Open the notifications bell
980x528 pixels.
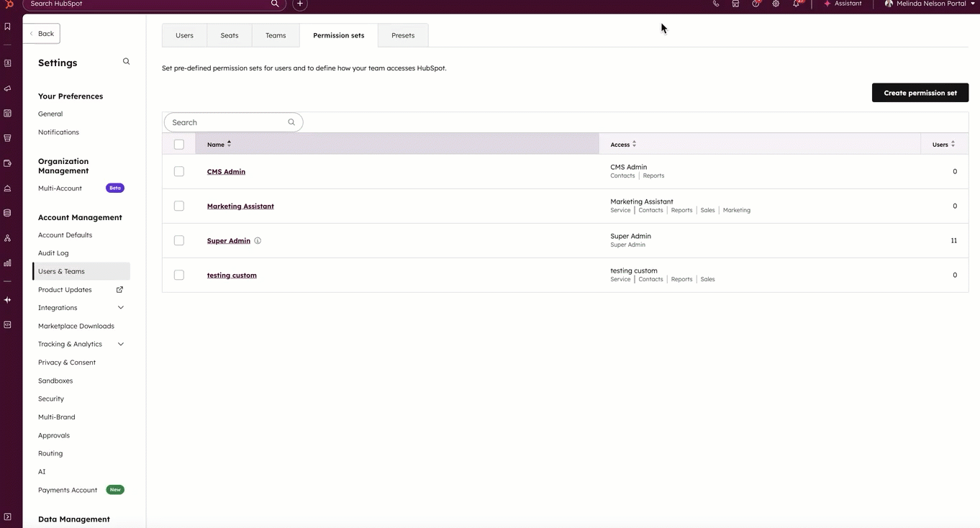795,4
